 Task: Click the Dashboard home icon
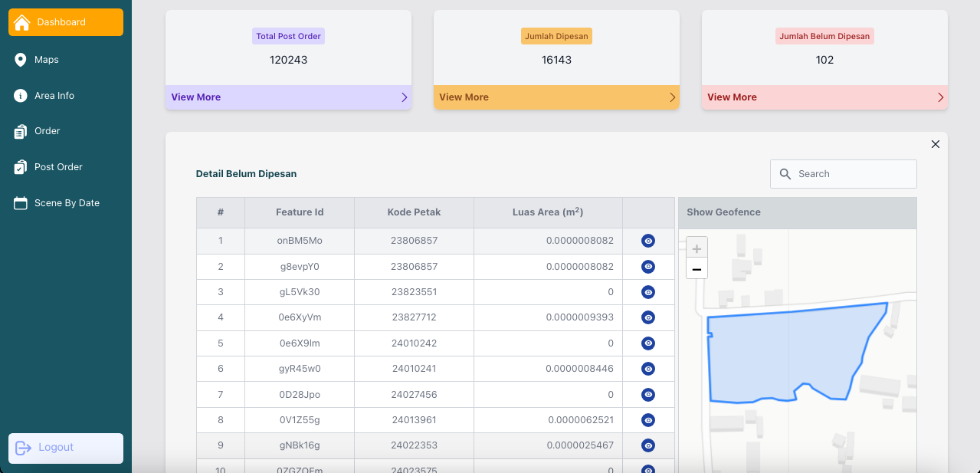coord(22,22)
